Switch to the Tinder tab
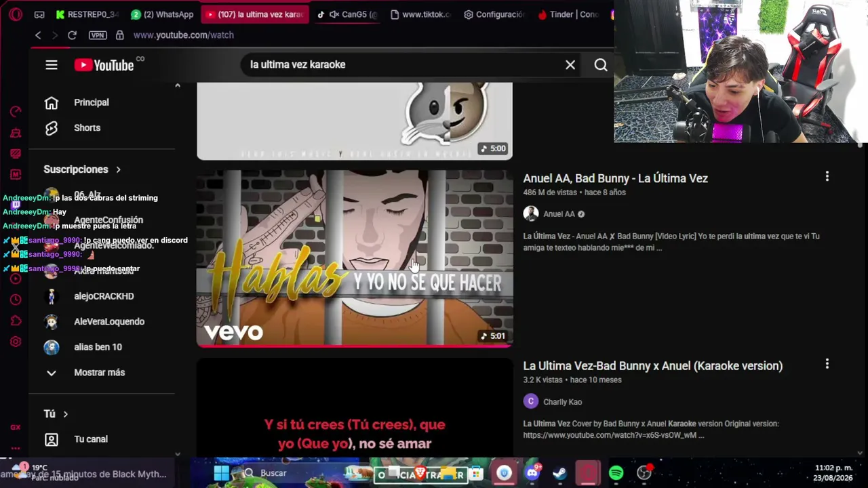The height and width of the screenshot is (488, 868). (568, 14)
